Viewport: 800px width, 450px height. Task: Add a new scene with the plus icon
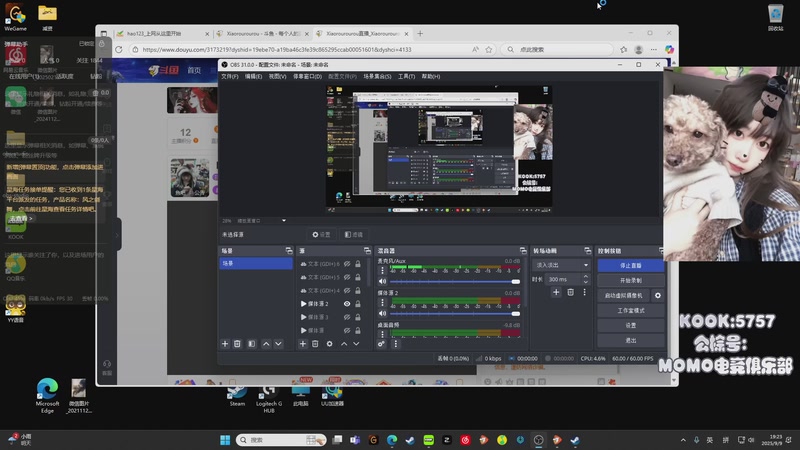[225, 344]
